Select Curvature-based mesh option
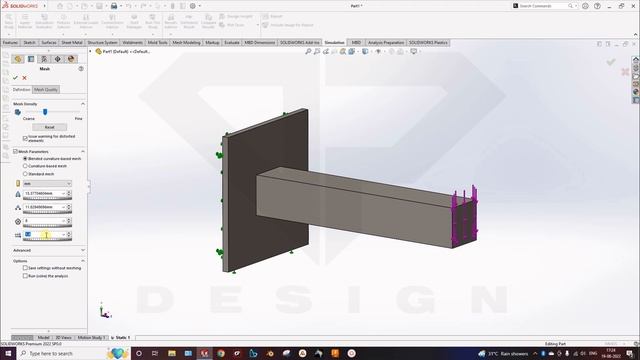This screenshot has width=640, height=360. pos(25,166)
